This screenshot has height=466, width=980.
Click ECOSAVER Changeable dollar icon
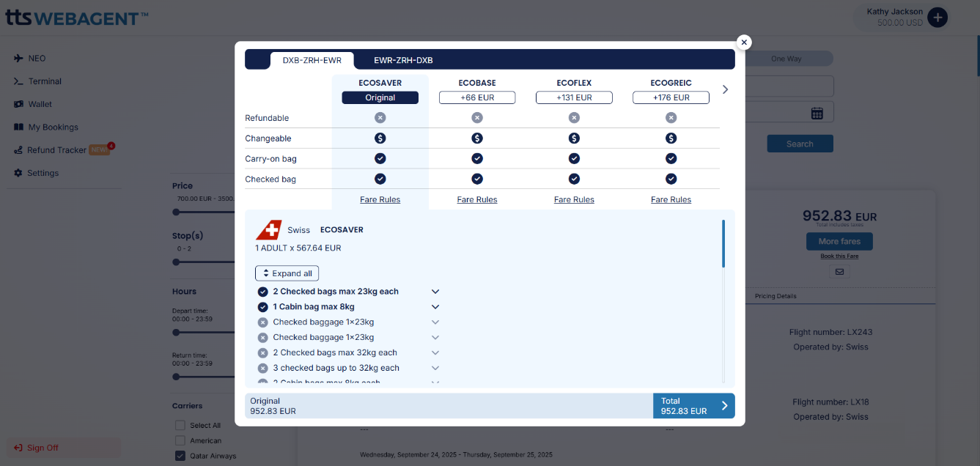(x=380, y=138)
